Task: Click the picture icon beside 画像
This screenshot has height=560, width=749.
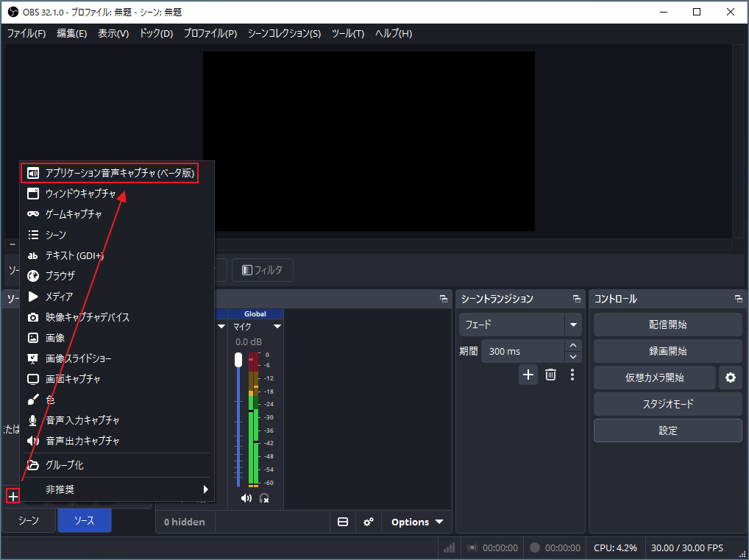Action: 33,338
